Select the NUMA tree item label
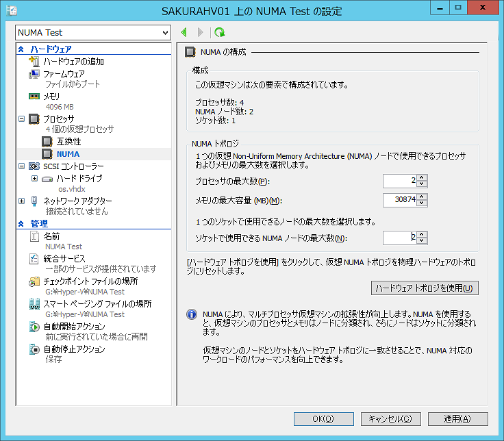The height and width of the screenshot is (441, 504). [x=68, y=154]
